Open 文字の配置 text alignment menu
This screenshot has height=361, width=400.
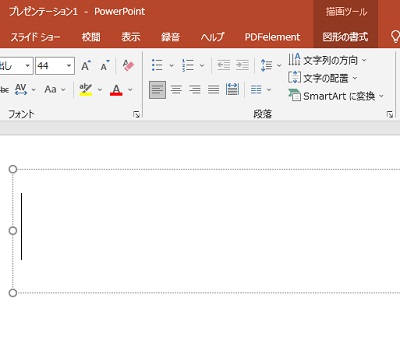(x=323, y=78)
